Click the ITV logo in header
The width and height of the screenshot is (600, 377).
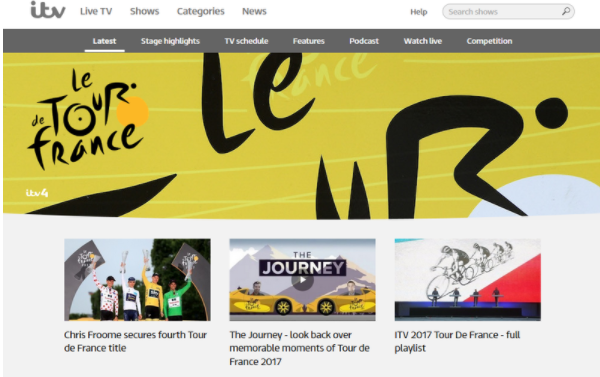(48, 10)
